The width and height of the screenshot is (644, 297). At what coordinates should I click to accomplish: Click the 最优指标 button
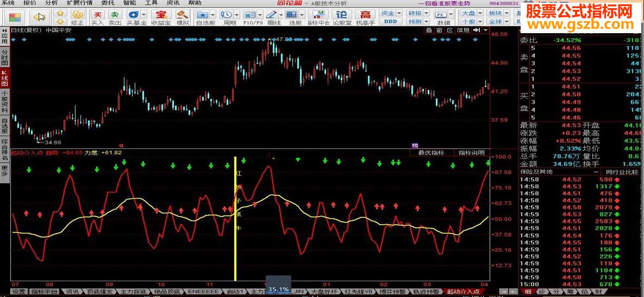432,153
